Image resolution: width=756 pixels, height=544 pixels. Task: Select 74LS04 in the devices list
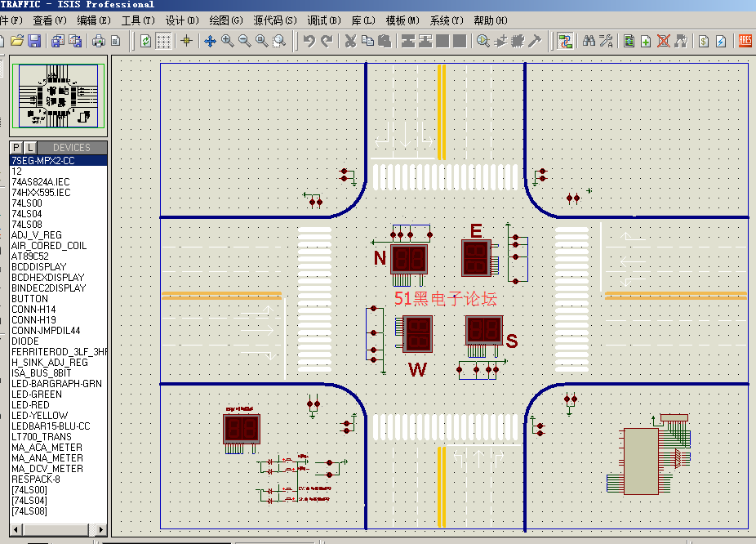(x=58, y=214)
